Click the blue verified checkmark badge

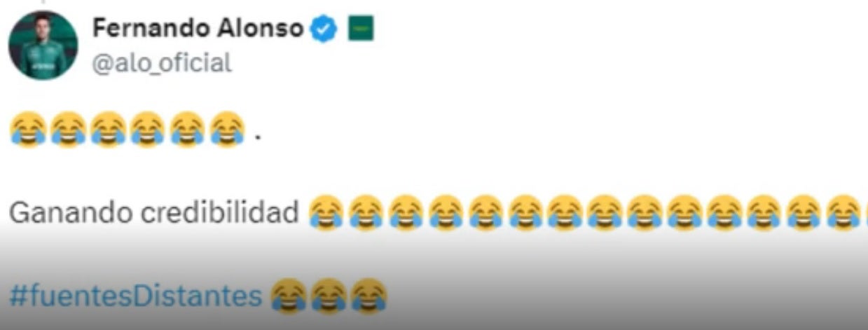click(x=324, y=29)
